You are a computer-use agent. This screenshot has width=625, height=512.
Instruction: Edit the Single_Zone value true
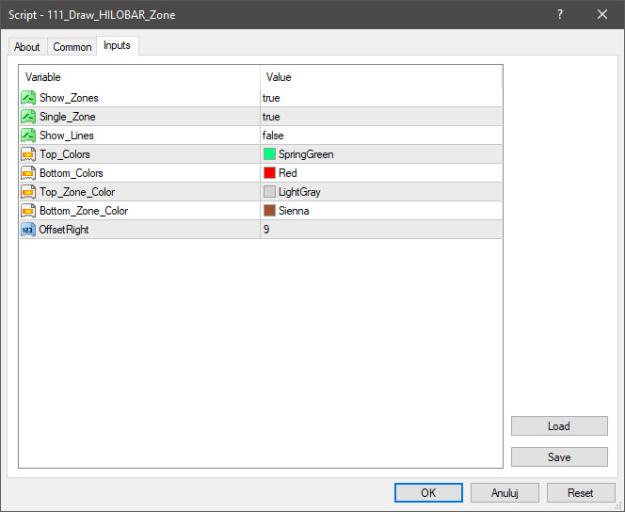[271, 116]
